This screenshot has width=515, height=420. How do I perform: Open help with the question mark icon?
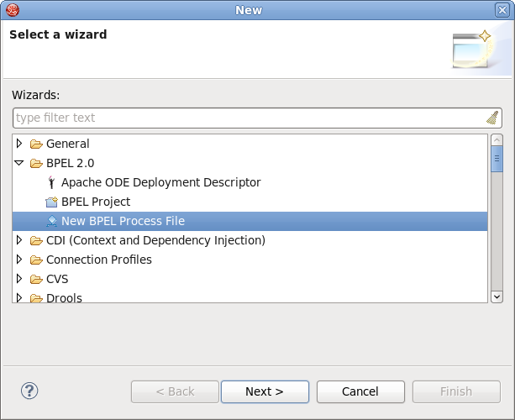click(29, 391)
